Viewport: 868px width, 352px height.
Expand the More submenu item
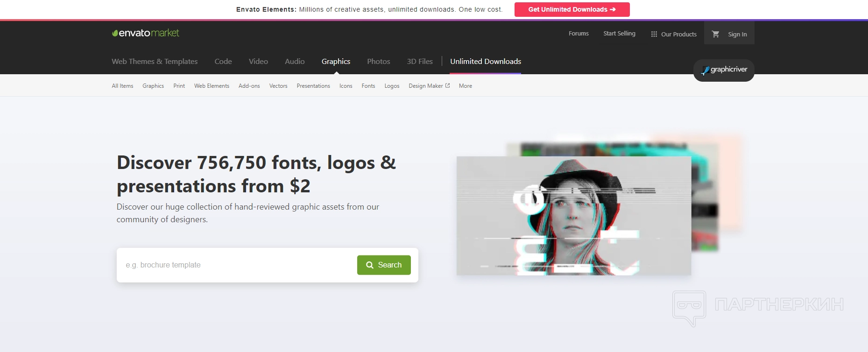coord(465,86)
